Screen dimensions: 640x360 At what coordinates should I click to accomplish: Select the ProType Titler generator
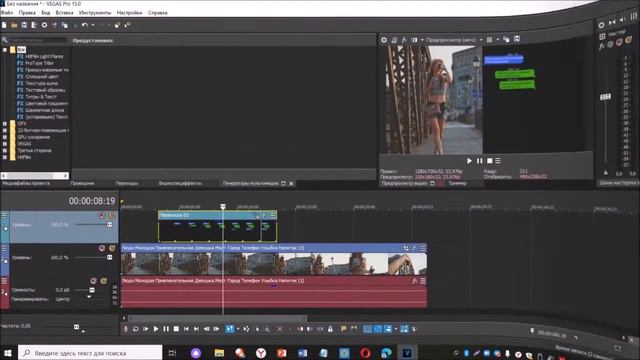[x=39, y=63]
